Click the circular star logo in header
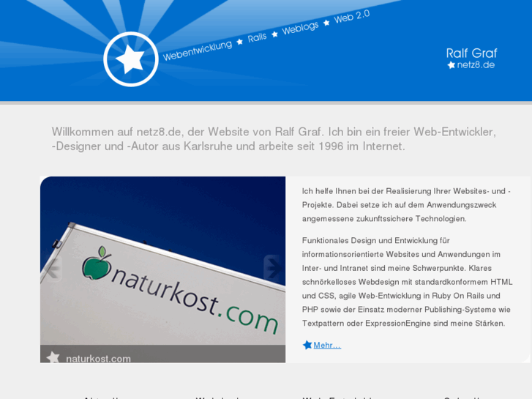This screenshot has height=399, width=532. tap(131, 59)
